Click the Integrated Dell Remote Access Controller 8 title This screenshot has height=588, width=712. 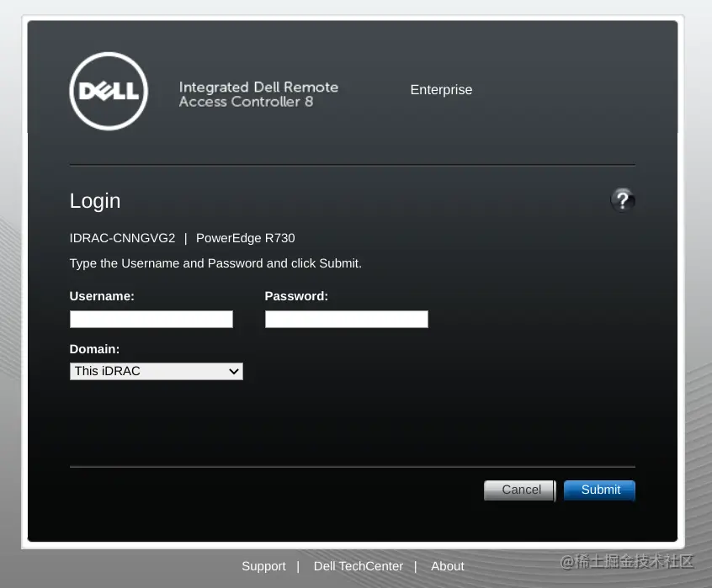coord(258,94)
